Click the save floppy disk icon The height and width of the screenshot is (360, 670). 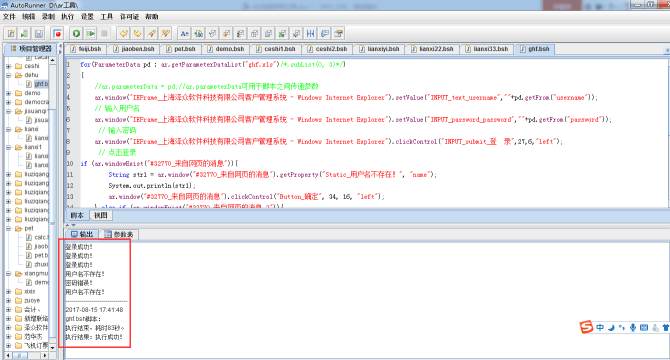[38, 33]
